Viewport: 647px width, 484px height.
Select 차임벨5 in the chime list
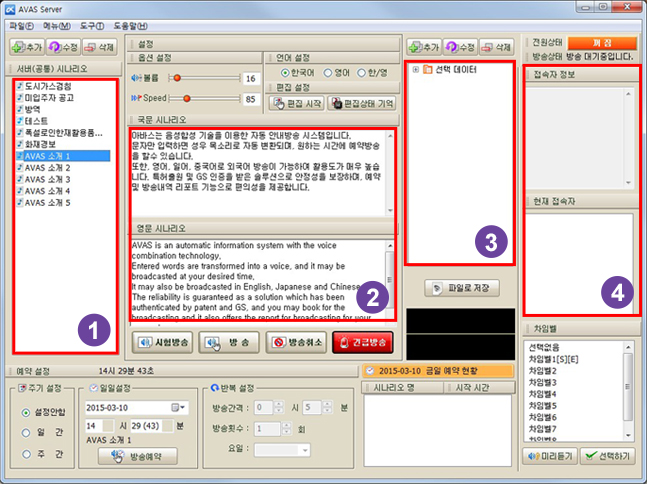click(x=542, y=405)
